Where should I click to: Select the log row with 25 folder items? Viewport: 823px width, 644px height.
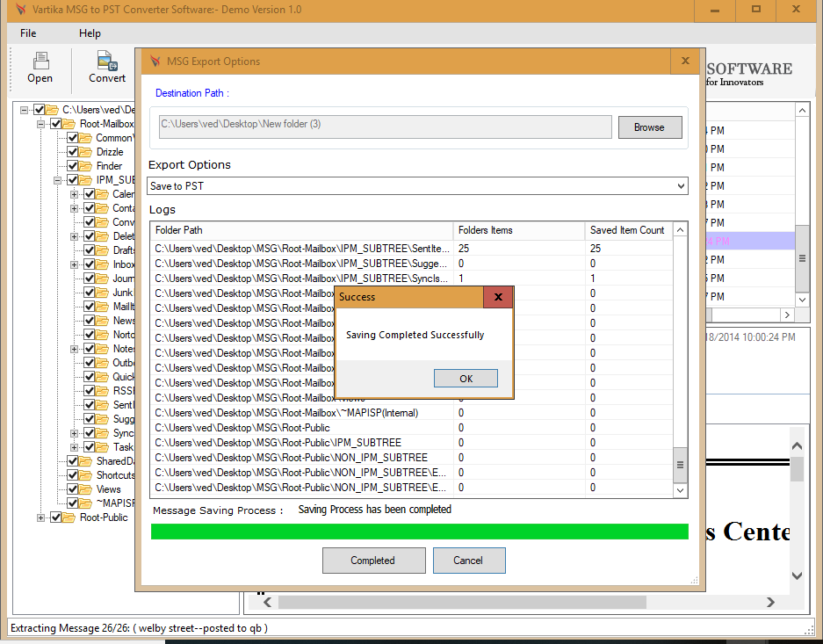tap(411, 249)
